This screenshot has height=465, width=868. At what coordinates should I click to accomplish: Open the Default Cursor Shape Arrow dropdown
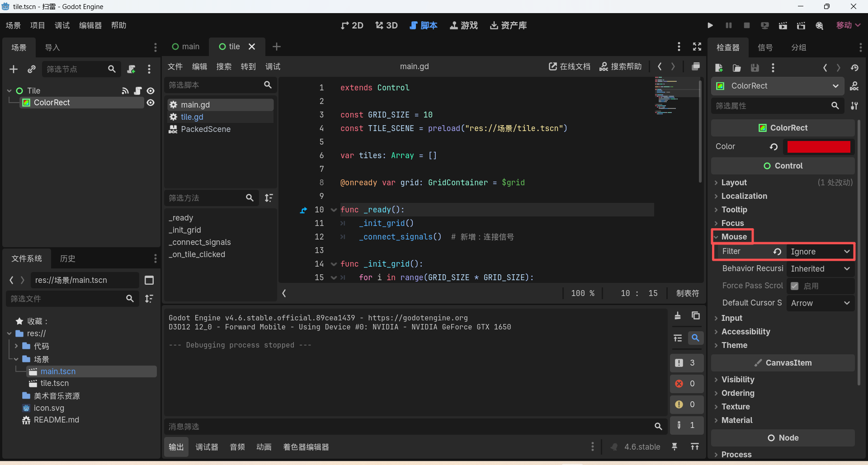(820, 303)
